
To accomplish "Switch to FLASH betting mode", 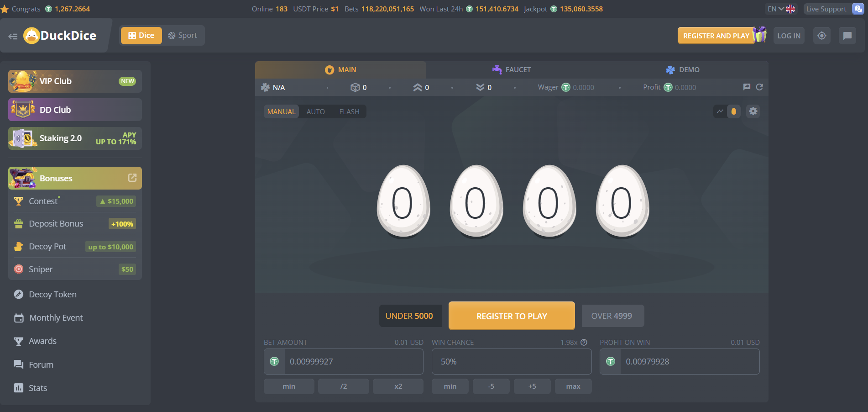I will 349,111.
